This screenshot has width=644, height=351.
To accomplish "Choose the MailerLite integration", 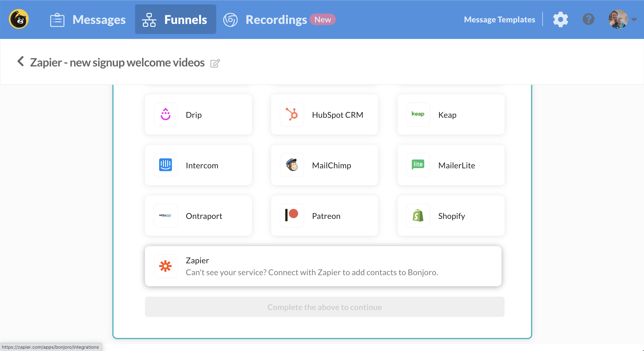I will (451, 165).
